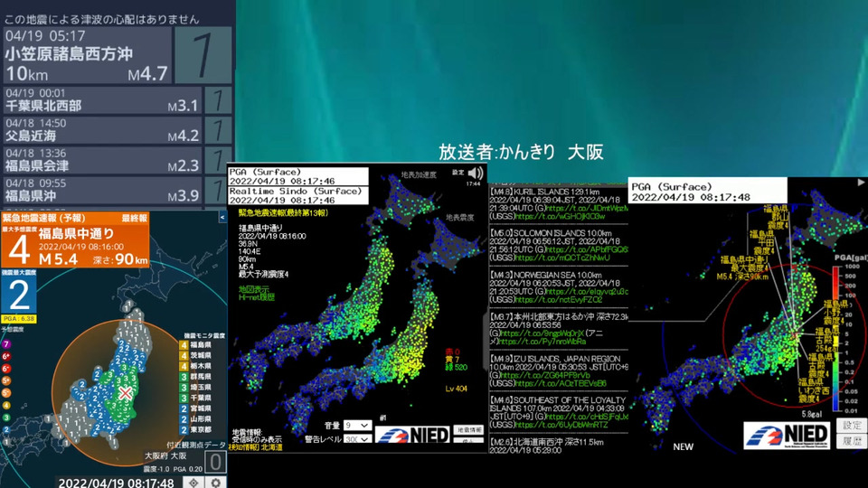The image size is (868, 488).
Task: Open the 警告レベル warning level dropdown
Action: (x=357, y=439)
